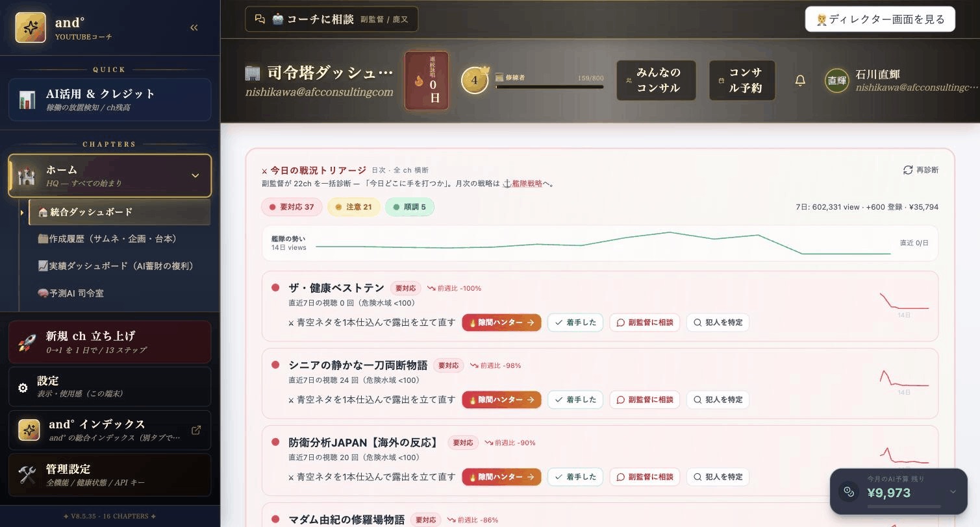980x527 pixels.
Task: Click 隙間ハンター for ザ・健康ベストテン
Action: tap(501, 323)
